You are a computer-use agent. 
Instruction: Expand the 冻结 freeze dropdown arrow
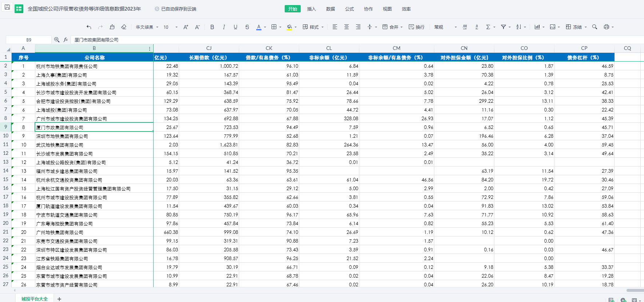pos(586,27)
